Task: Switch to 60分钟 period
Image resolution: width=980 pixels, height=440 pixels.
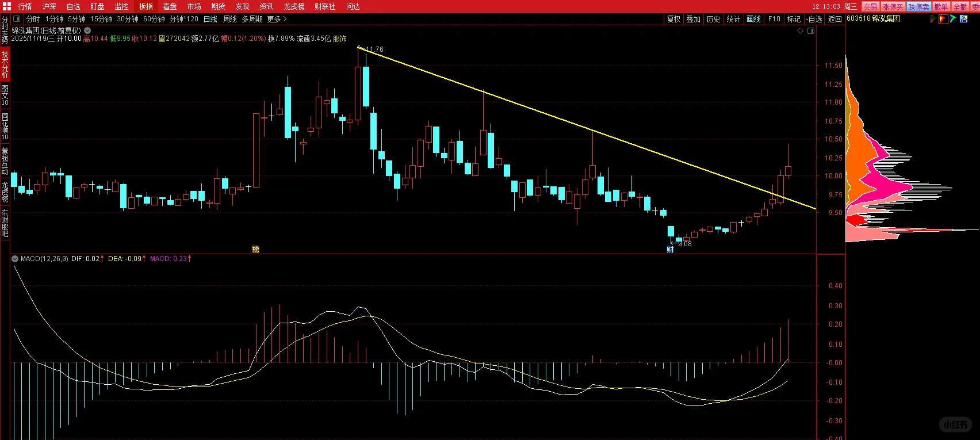Action: tap(154, 19)
